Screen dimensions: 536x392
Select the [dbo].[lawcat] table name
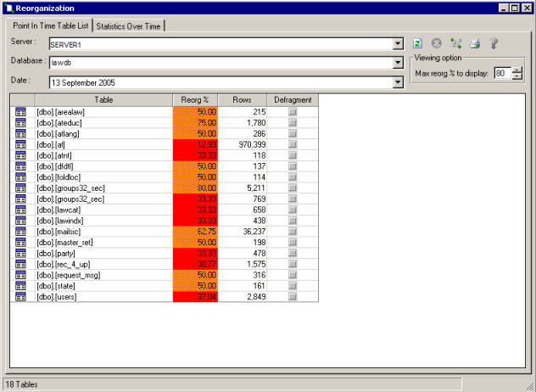59,210
